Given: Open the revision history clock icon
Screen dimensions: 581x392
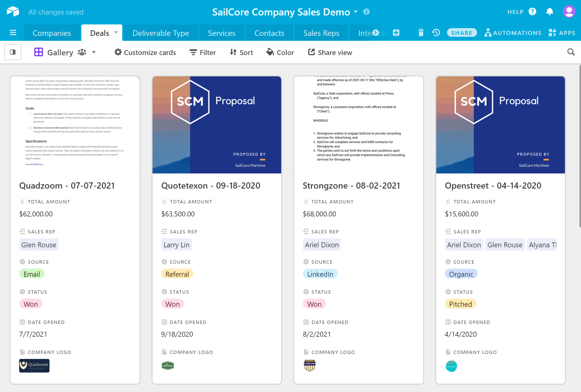Looking at the screenshot, I should 436,33.
